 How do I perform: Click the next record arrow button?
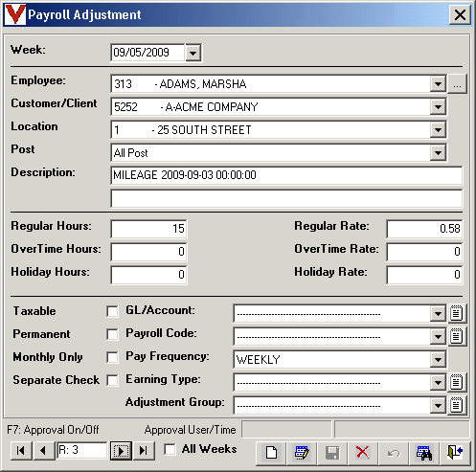121,451
